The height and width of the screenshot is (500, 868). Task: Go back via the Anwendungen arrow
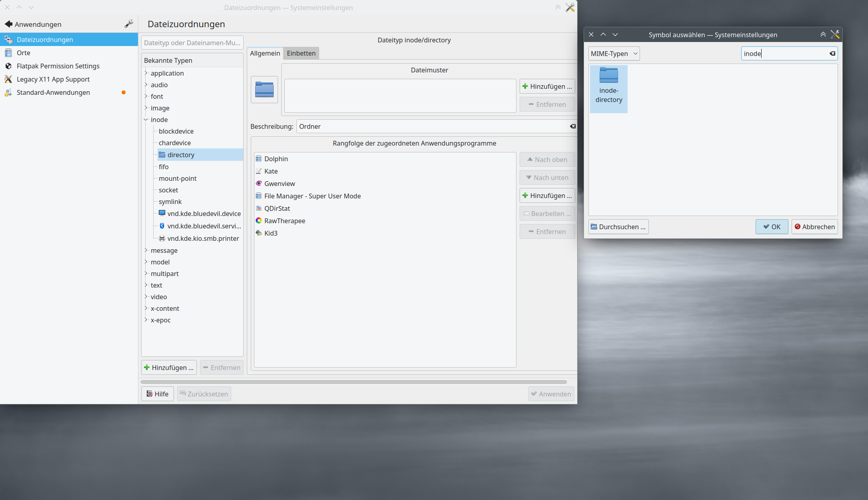click(x=8, y=24)
